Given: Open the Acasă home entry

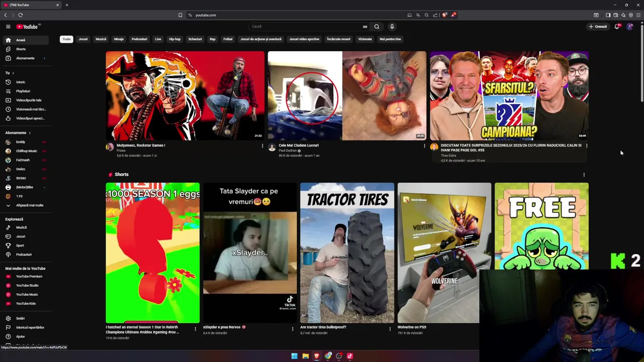Looking at the screenshot, I should tap(25, 40).
